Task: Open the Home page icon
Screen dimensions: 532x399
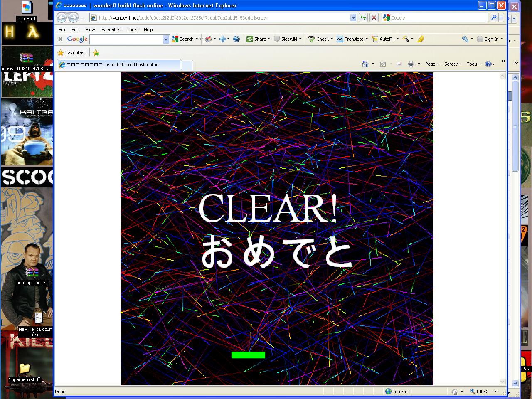Action: [x=365, y=64]
